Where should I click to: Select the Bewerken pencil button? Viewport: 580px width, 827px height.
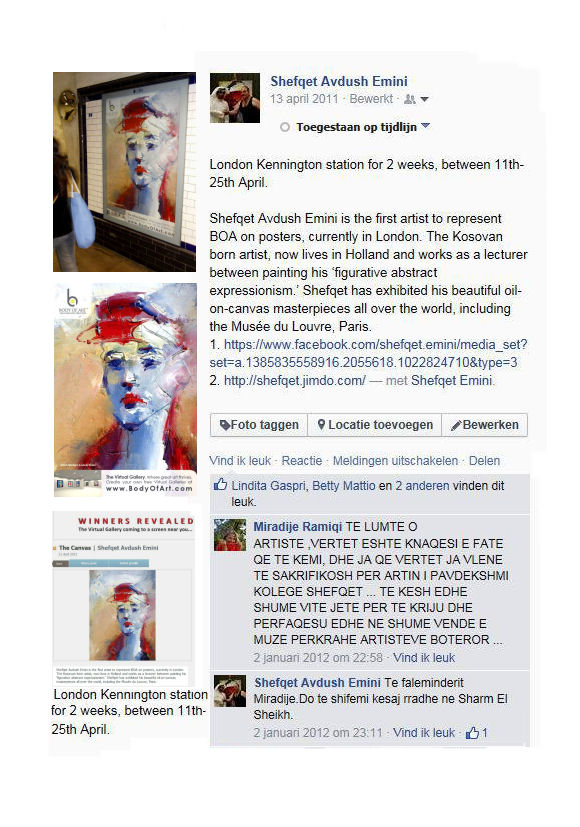click(485, 425)
